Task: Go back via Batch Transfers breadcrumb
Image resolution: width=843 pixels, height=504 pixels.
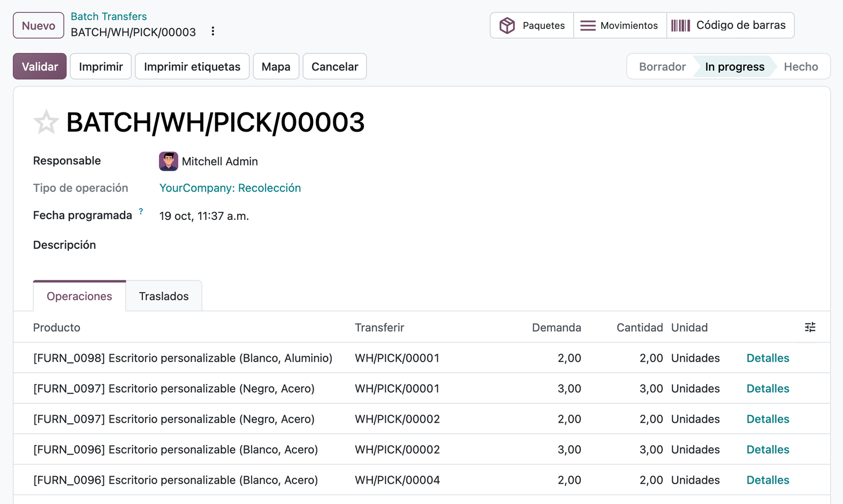Action: tap(109, 17)
